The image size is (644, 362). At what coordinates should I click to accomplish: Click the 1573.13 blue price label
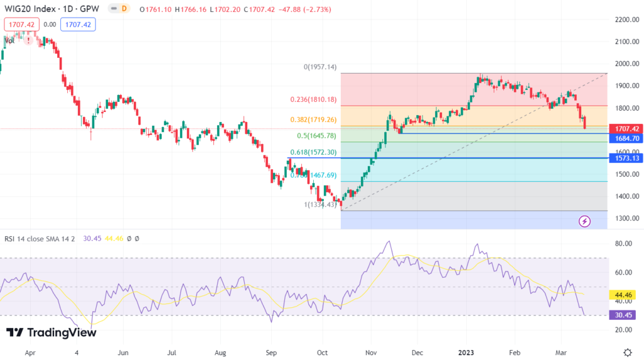pyautogui.click(x=625, y=159)
